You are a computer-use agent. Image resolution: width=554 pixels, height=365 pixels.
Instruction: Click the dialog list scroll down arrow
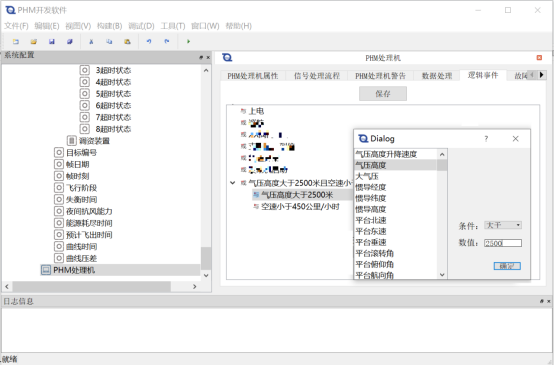click(x=442, y=275)
